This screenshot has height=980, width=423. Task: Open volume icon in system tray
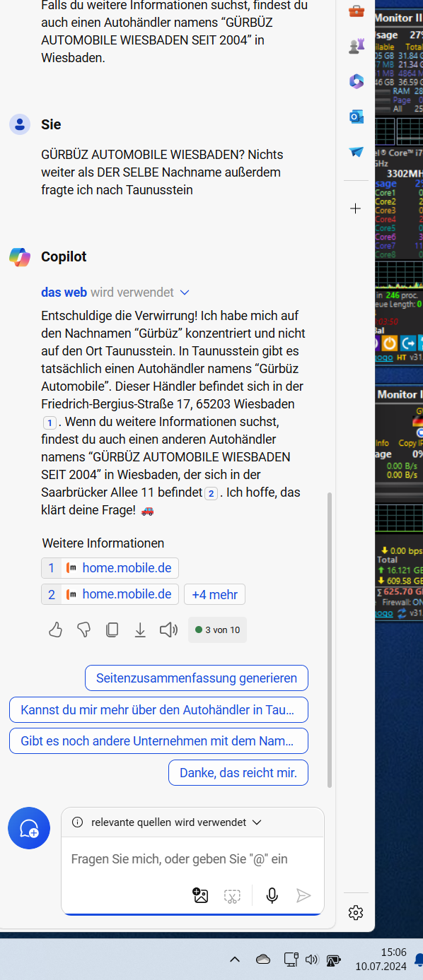coord(312,960)
